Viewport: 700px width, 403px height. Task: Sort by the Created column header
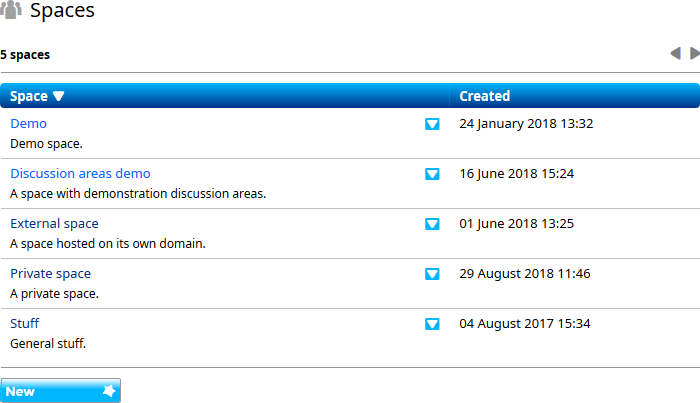coord(484,96)
